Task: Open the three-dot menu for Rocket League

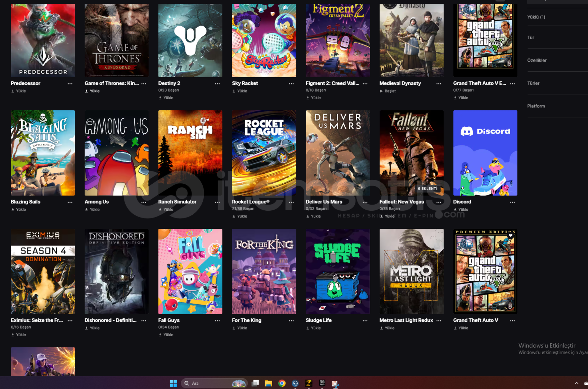Action: coord(291,202)
